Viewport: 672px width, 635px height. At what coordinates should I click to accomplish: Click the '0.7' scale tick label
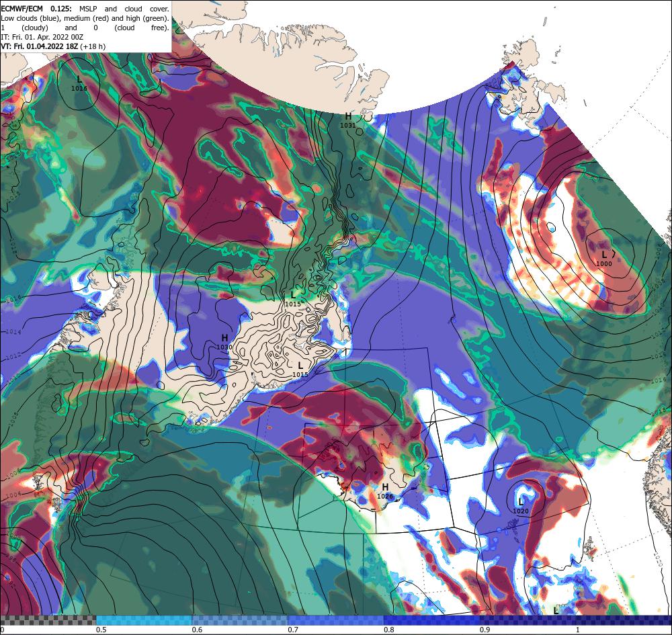coord(293,630)
